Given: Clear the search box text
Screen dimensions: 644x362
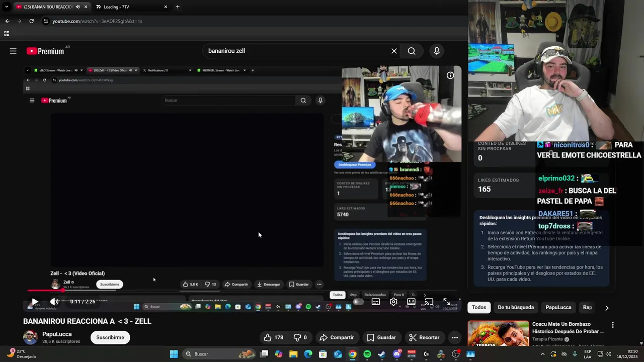Looking at the screenshot, I should click(394, 51).
